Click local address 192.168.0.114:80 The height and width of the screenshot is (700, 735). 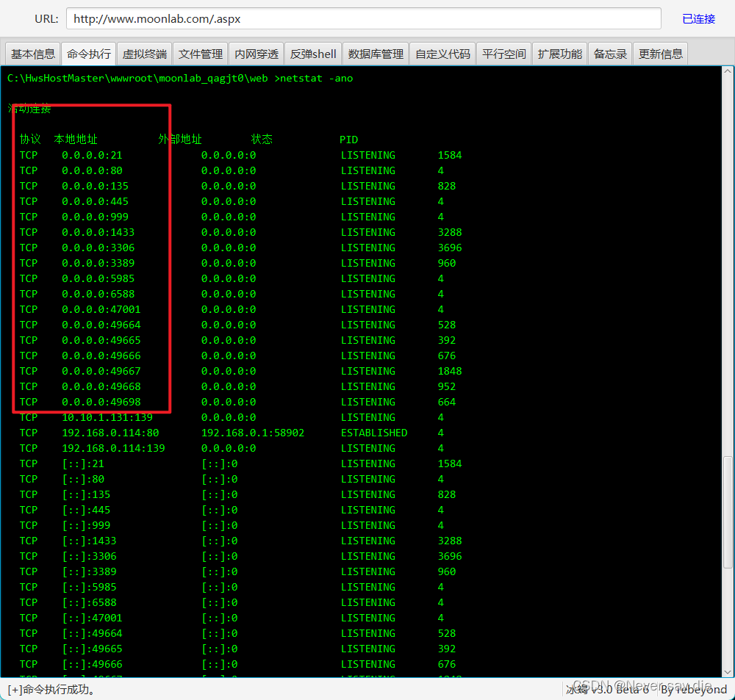point(110,433)
